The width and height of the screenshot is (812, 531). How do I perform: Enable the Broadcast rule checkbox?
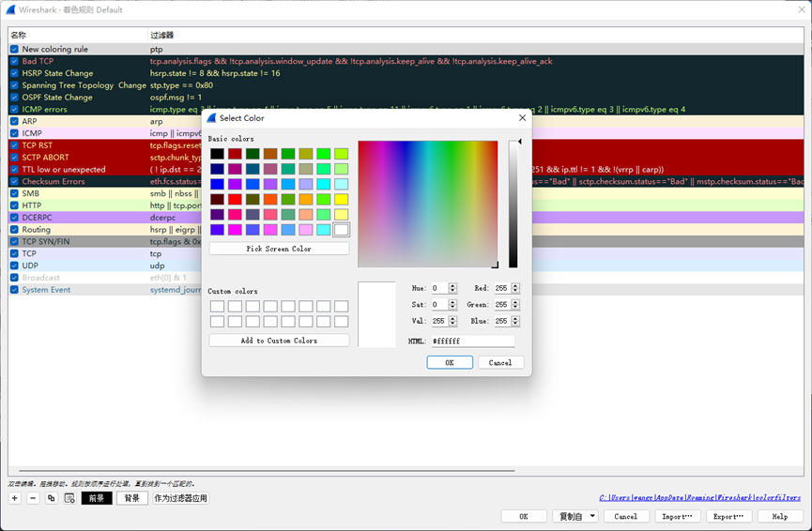14,278
